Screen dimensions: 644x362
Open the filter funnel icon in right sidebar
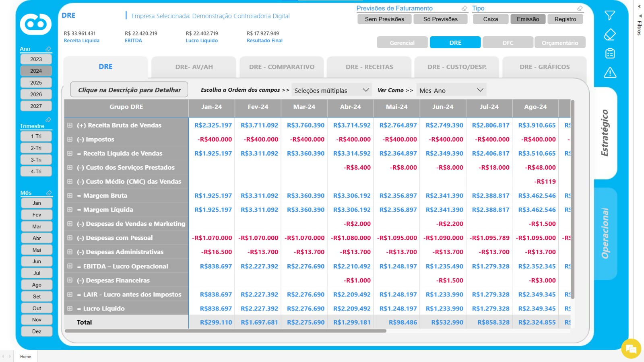610,16
